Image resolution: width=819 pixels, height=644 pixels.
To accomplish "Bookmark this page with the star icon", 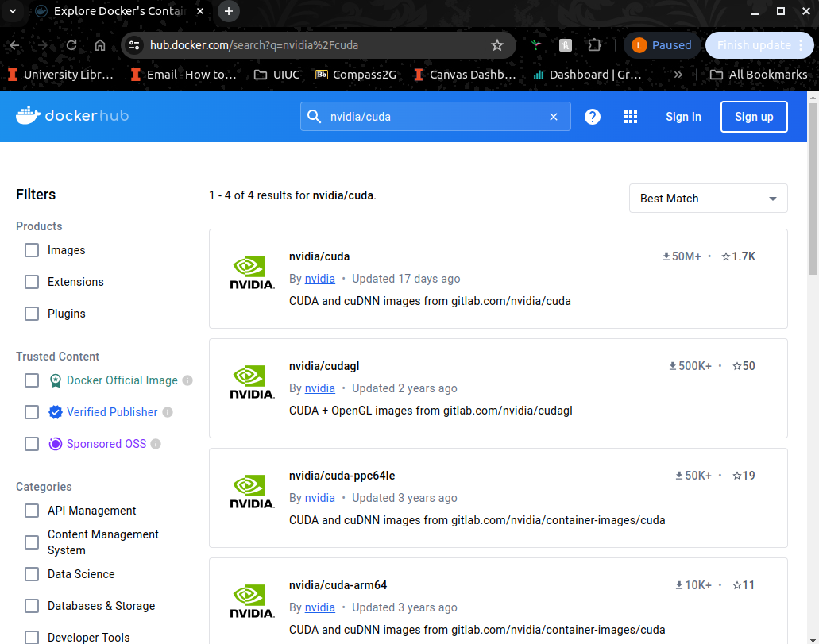I will point(497,45).
